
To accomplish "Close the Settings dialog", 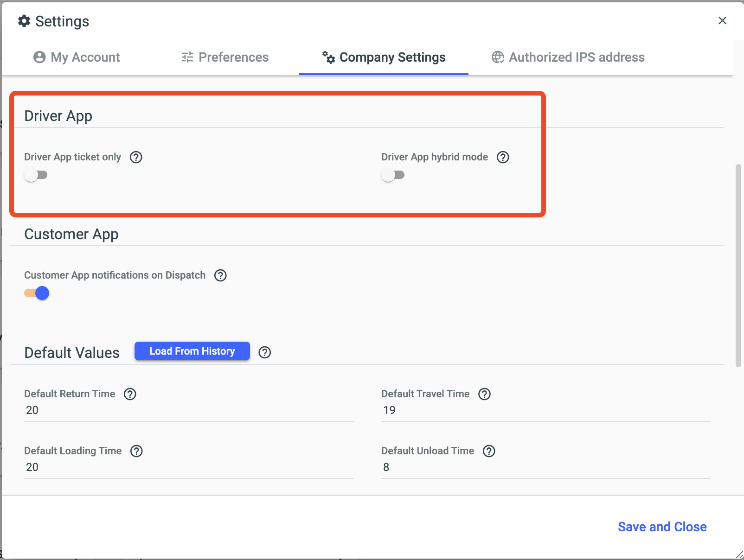I will 722,20.
